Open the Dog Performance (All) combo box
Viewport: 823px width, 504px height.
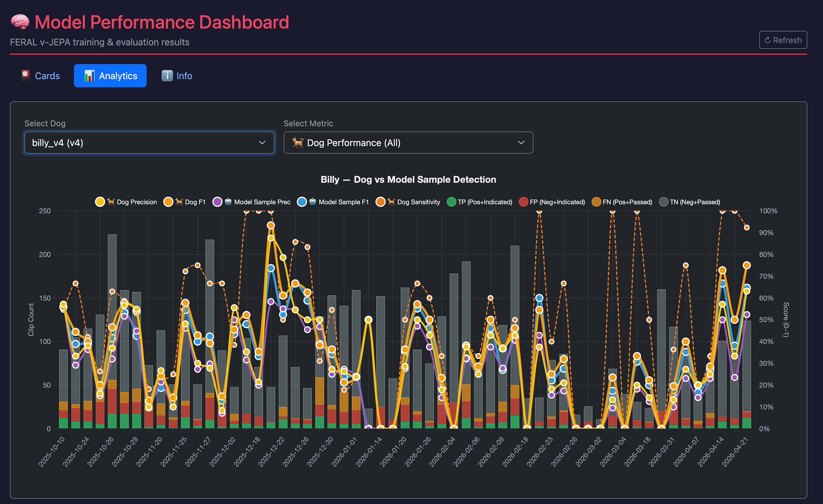pyautogui.click(x=408, y=143)
